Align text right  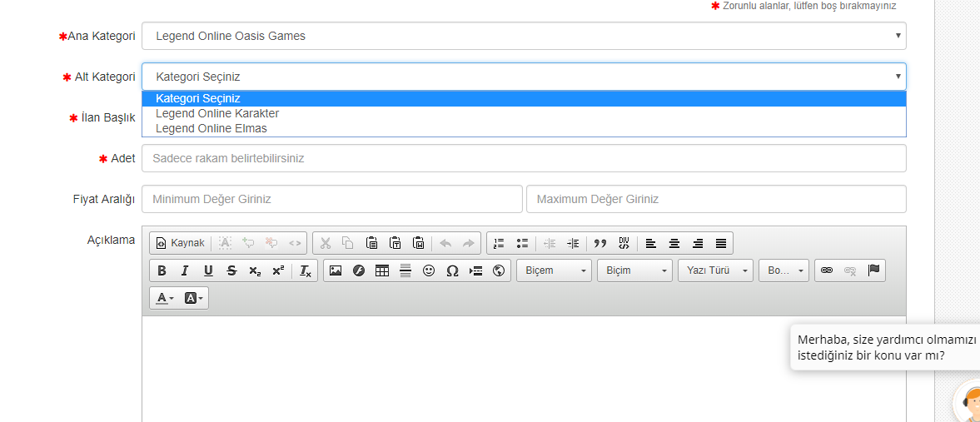(698, 243)
